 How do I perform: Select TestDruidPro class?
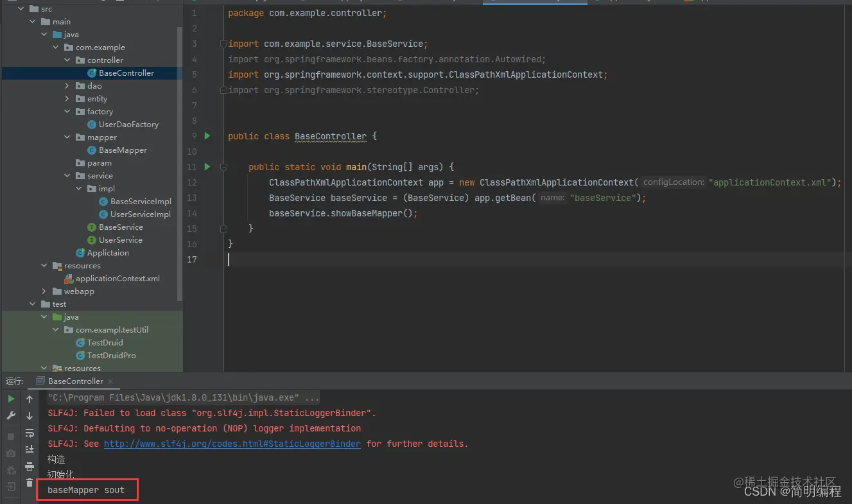pos(111,356)
